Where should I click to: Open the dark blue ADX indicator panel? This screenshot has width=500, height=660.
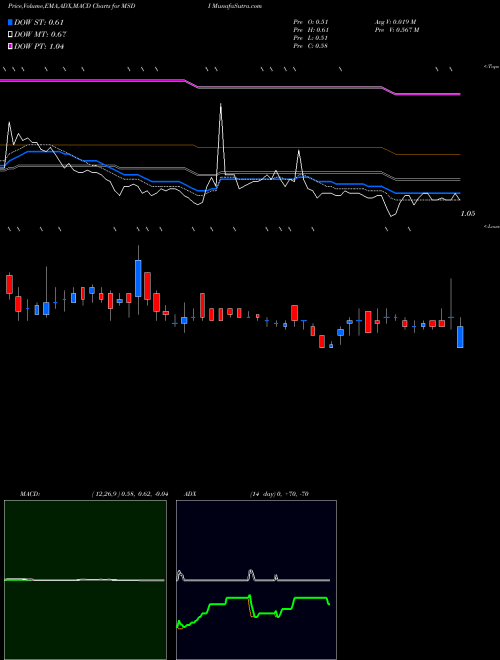tap(256, 580)
